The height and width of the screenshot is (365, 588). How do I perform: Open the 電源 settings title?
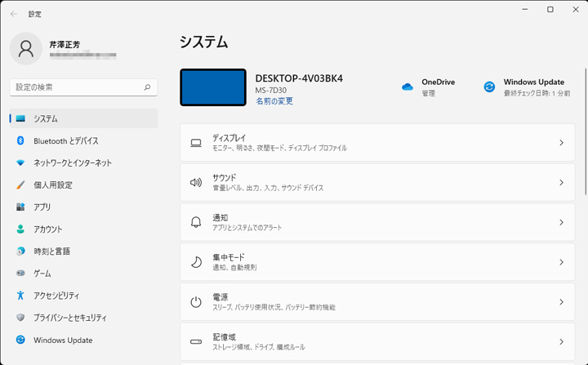(x=220, y=297)
